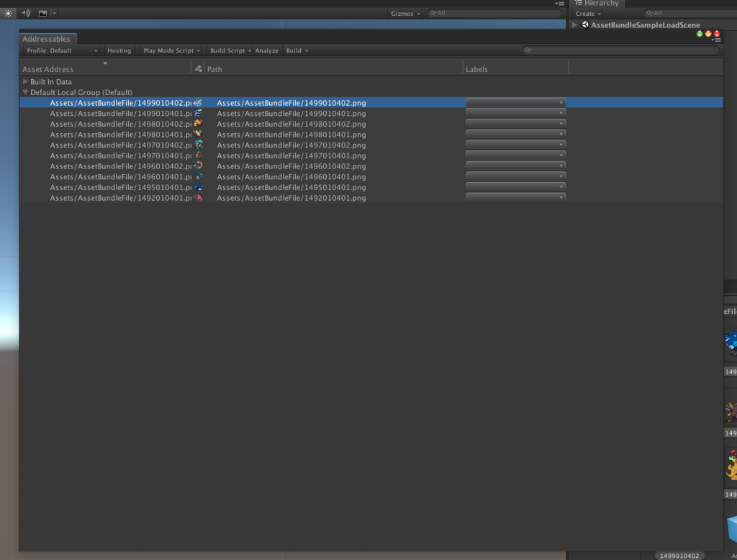Focus the scene view search field

coord(494,13)
